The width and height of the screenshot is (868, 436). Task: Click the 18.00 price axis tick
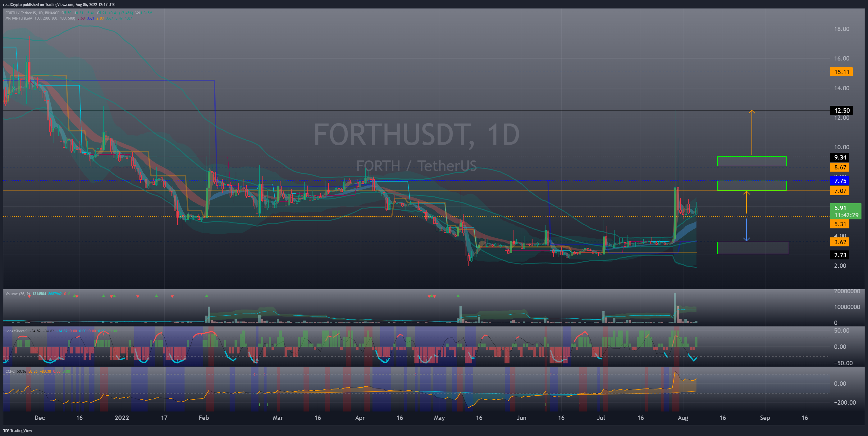click(841, 29)
